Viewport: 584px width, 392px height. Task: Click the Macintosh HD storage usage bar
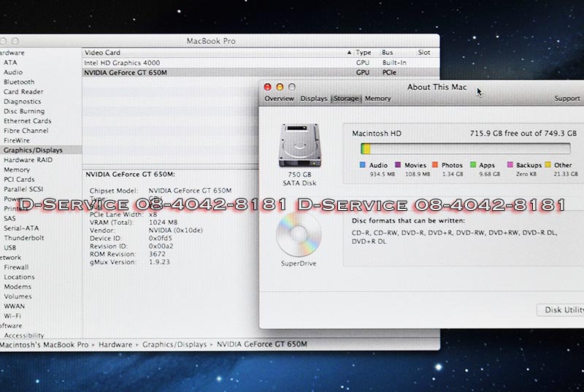[x=465, y=148]
